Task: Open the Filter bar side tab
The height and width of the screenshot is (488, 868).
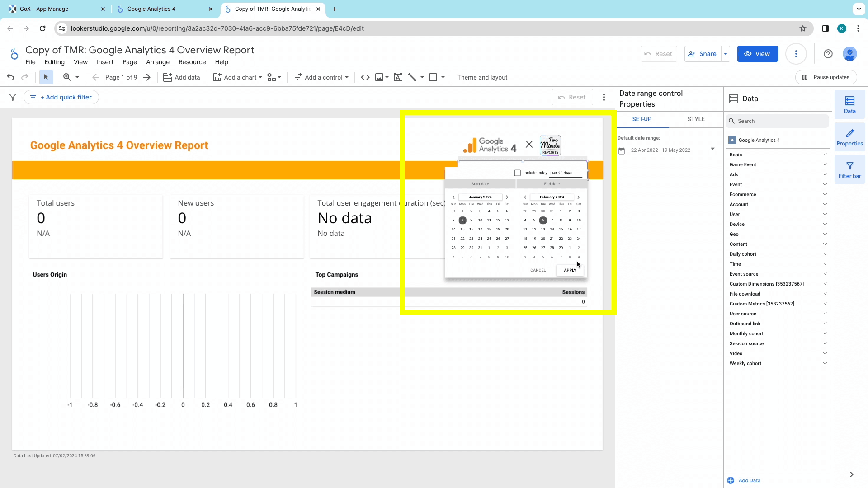Action: pyautogui.click(x=850, y=169)
